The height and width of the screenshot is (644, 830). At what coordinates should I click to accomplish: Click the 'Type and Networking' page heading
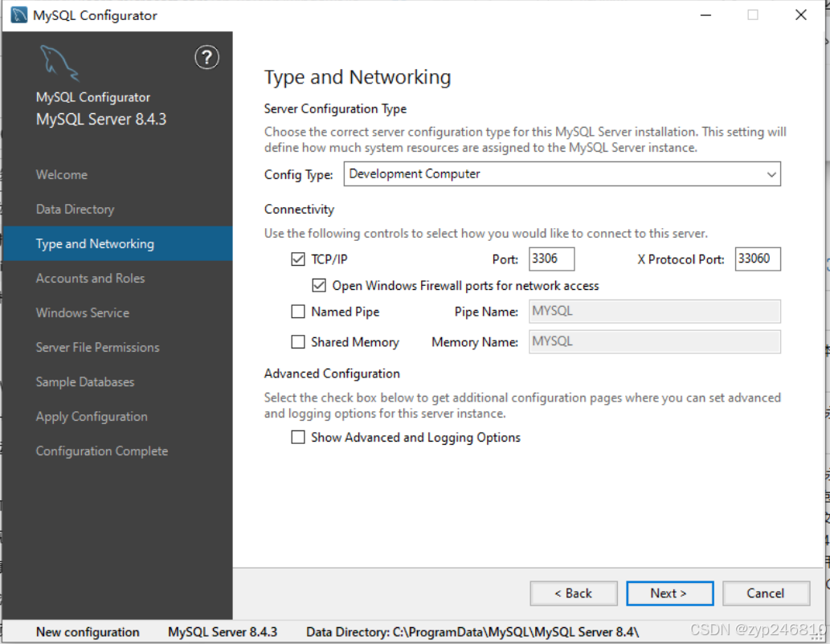coord(358,77)
